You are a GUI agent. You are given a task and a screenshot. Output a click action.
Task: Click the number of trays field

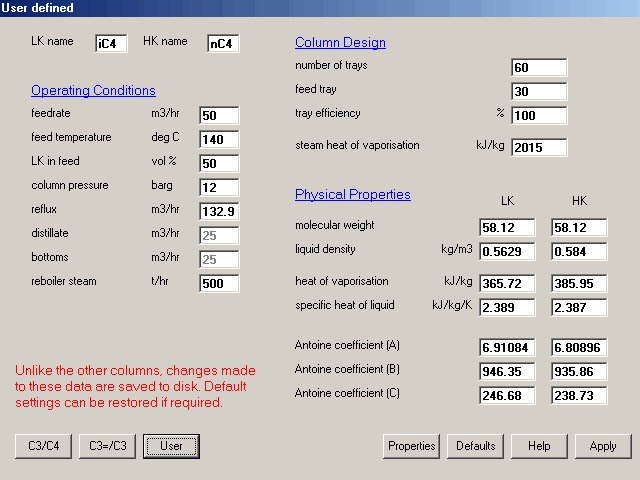click(x=539, y=68)
